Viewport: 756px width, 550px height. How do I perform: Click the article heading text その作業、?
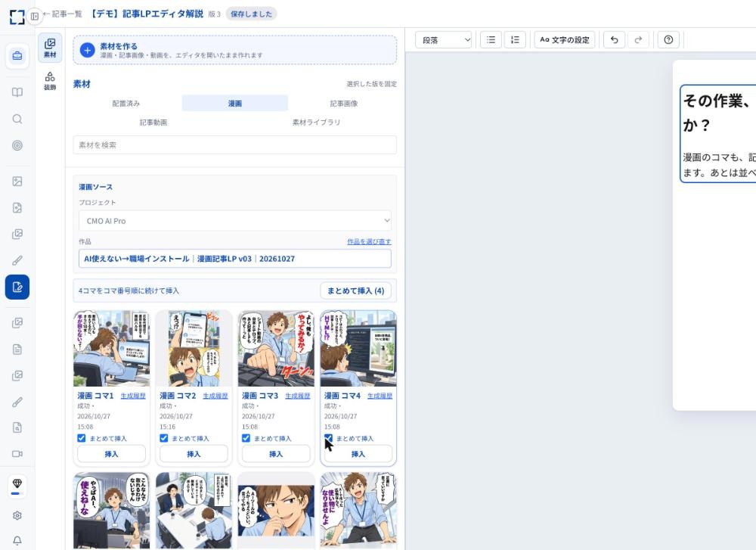(x=717, y=101)
